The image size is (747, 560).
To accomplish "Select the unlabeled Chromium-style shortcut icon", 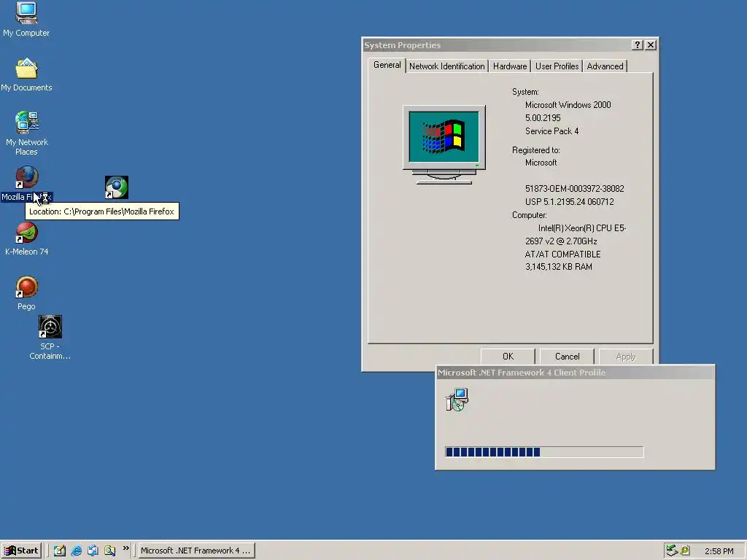I will 117,187.
